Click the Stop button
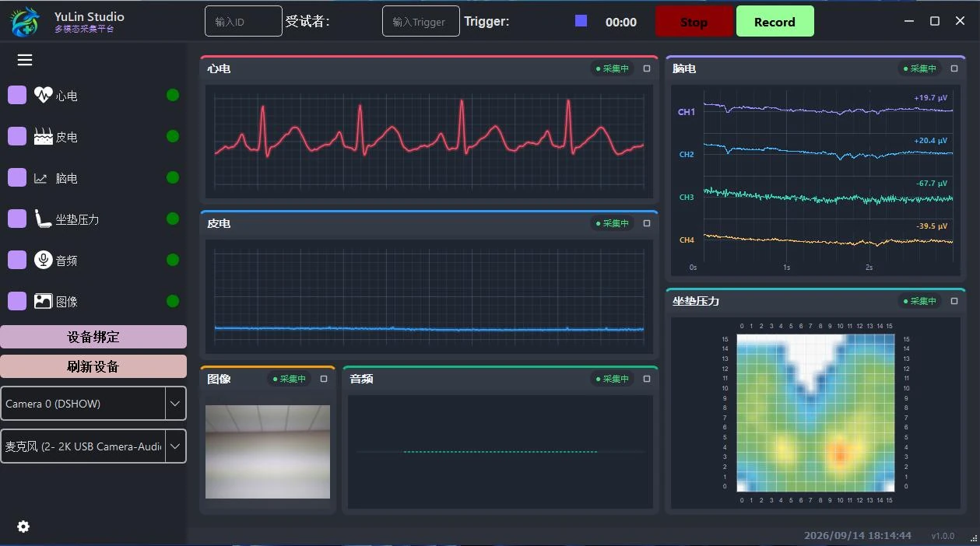This screenshot has height=546, width=980. pyautogui.click(x=694, y=22)
